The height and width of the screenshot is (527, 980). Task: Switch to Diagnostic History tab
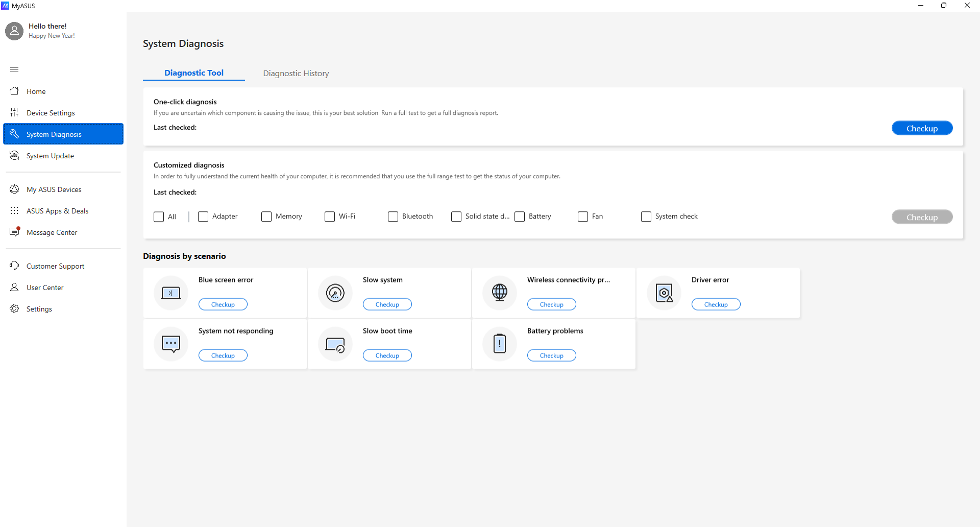[296, 74]
